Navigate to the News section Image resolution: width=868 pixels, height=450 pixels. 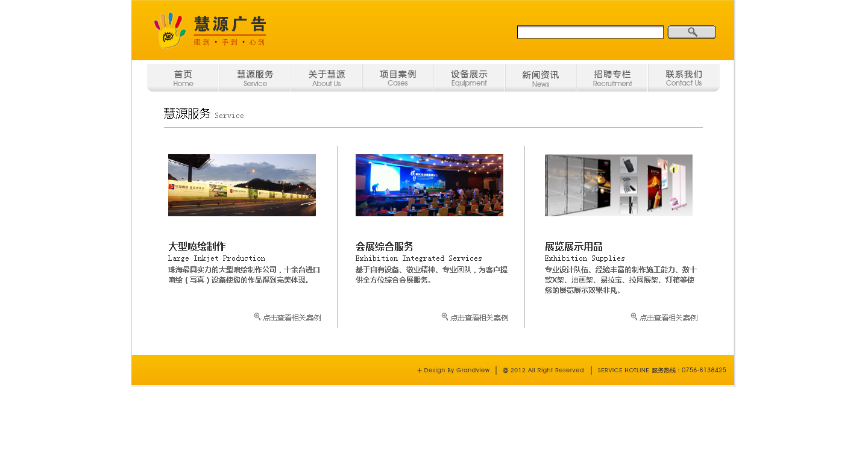click(541, 78)
